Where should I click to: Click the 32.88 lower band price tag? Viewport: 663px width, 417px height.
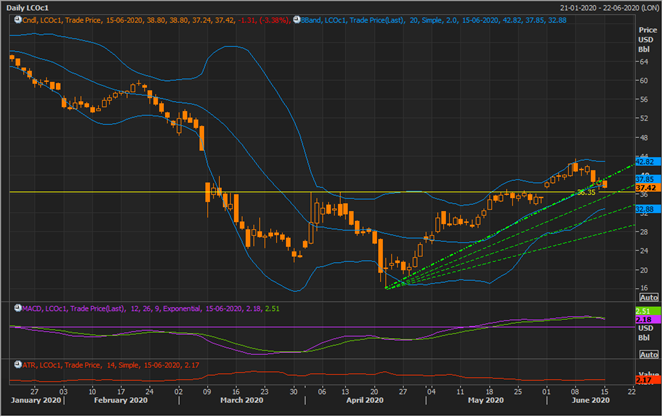(648, 209)
